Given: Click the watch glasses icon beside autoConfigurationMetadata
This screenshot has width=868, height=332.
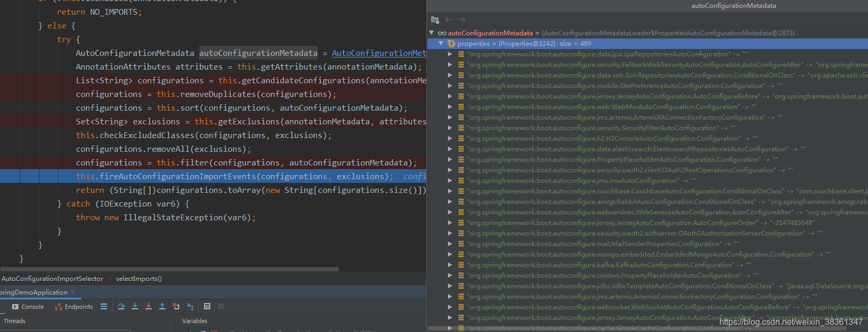Looking at the screenshot, I should coord(442,33).
